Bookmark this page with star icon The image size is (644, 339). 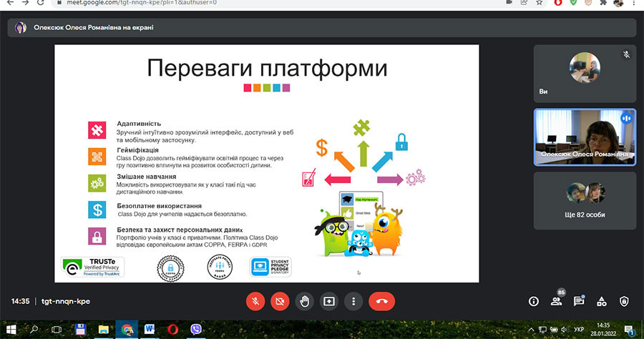pos(540,2)
